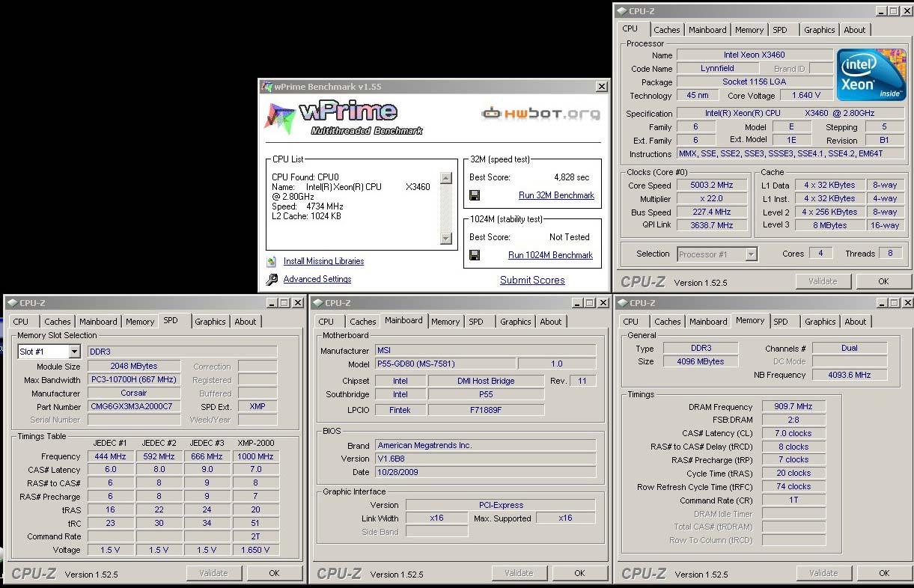Click the Install Missing Libraries icon
Viewport: 914px width, 588px height.
tap(271, 262)
